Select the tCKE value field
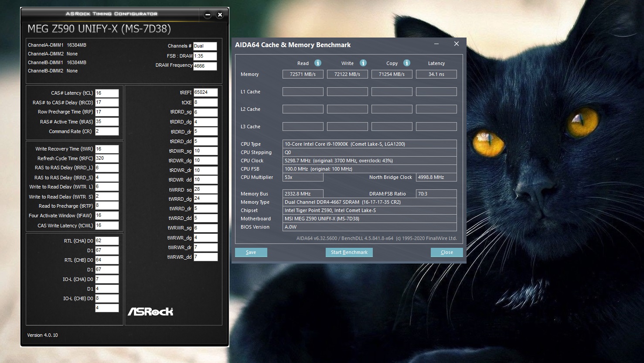644x363 pixels. point(205,103)
